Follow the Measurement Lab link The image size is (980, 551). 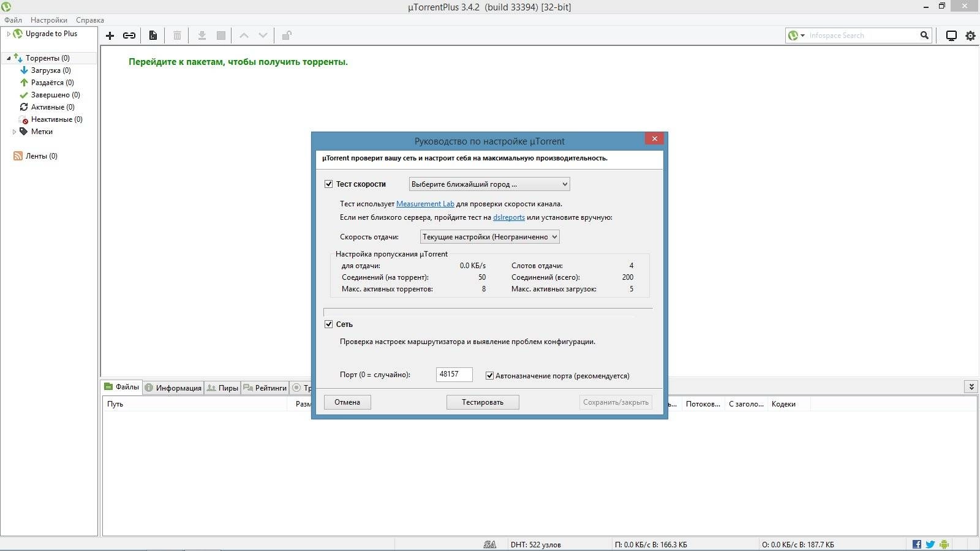tap(425, 203)
